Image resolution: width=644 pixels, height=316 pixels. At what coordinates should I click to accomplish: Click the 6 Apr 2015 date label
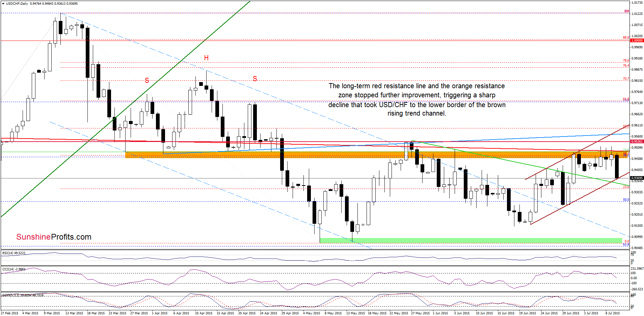pyautogui.click(x=181, y=313)
